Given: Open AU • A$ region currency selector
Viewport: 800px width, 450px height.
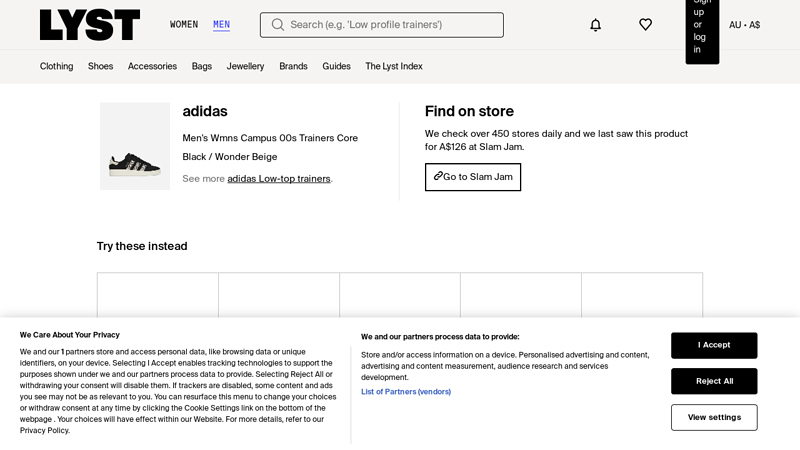Looking at the screenshot, I should coord(744,24).
